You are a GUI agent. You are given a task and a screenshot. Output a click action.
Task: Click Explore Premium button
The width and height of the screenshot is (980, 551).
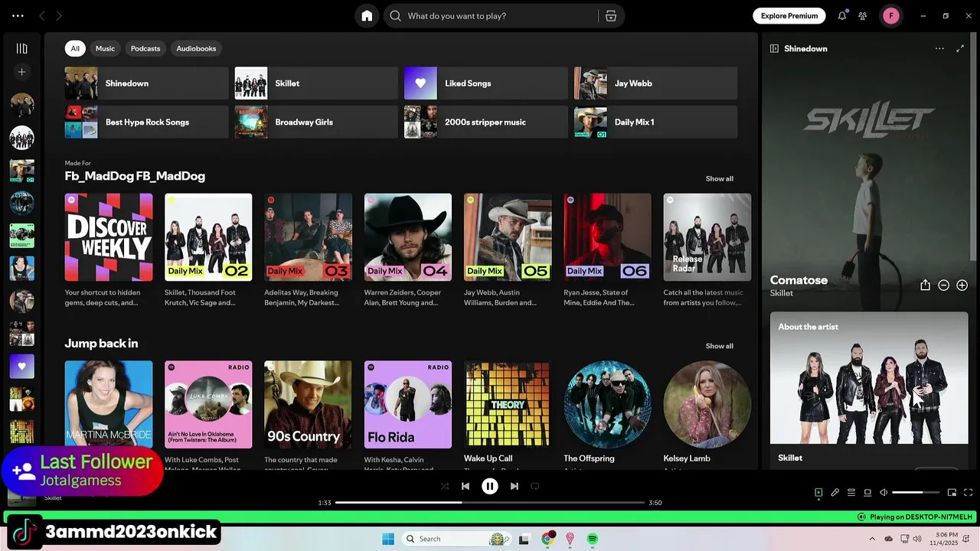point(789,15)
